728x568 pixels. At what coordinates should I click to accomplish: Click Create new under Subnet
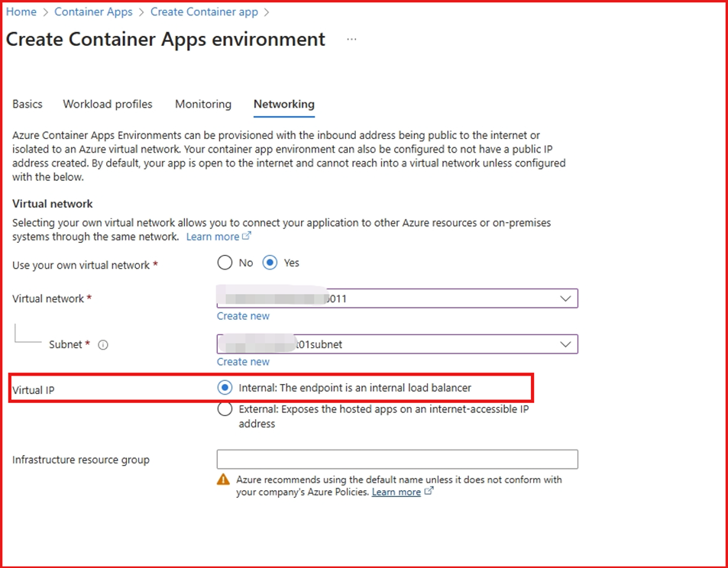click(x=243, y=362)
